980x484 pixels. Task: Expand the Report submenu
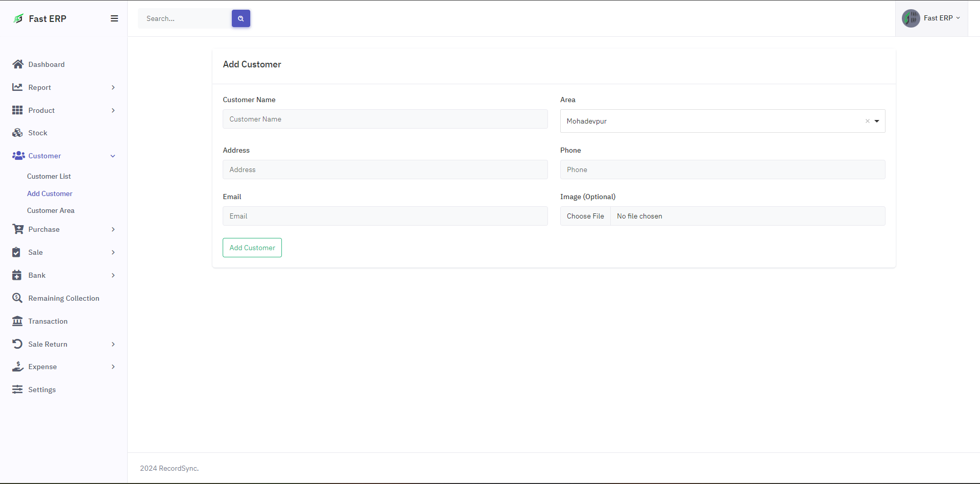113,87
